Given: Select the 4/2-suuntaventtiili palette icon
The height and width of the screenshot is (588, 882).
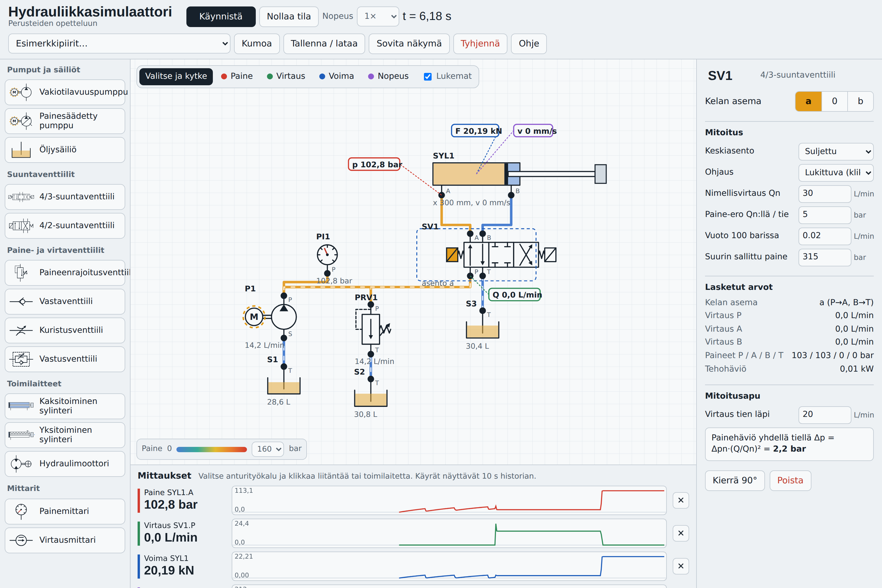Looking at the screenshot, I should tap(21, 225).
